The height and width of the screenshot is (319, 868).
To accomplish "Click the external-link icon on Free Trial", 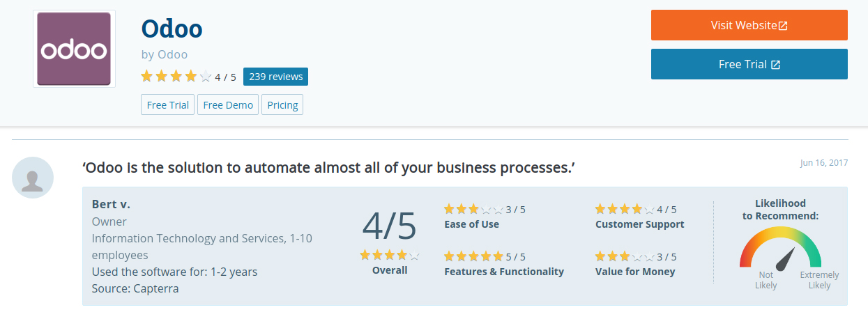I will (775, 65).
